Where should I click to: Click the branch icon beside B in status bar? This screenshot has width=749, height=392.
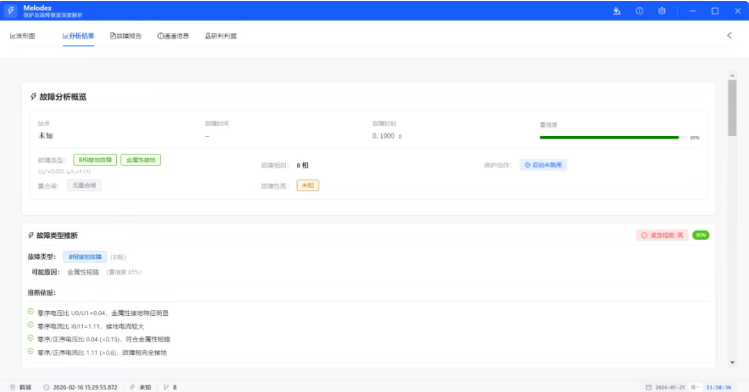click(166, 387)
